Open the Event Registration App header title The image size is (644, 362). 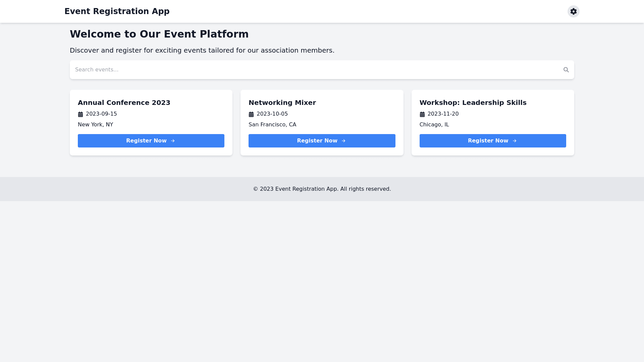117,11
